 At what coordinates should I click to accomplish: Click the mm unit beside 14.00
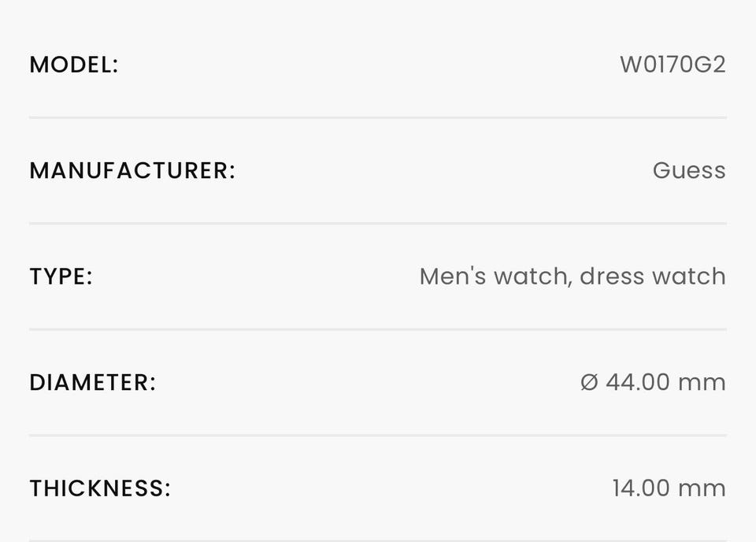(702, 488)
